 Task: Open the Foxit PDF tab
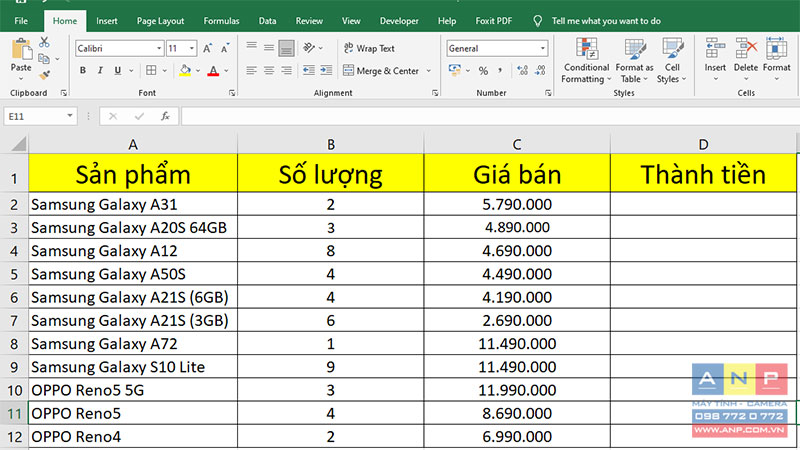coord(493,21)
